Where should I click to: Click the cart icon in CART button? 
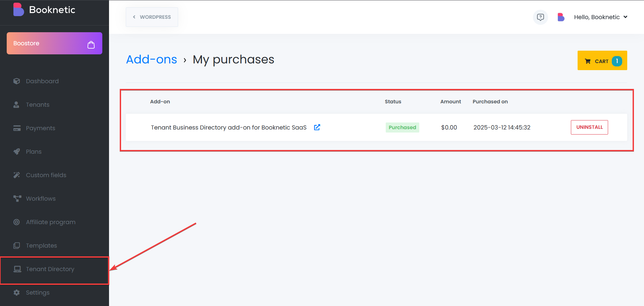pyautogui.click(x=588, y=61)
